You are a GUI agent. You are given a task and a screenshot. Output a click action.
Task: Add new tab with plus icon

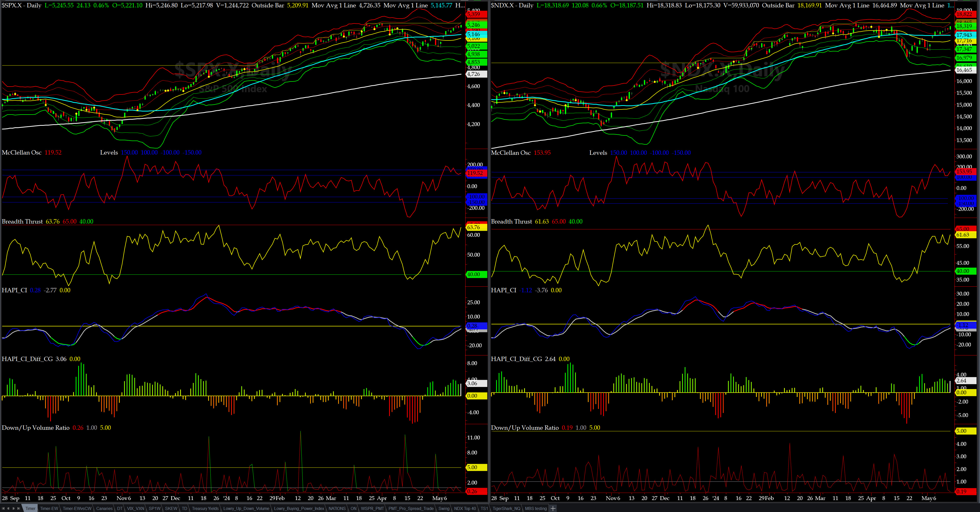(x=553, y=509)
